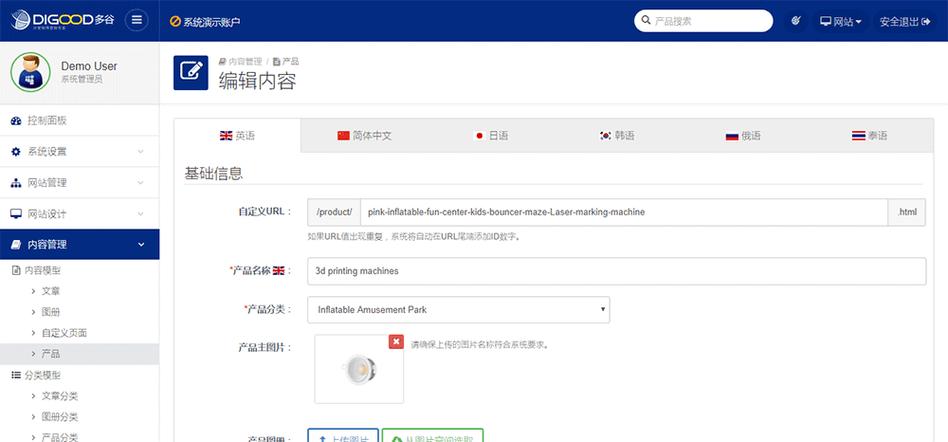
Task: Click the 上传图片 upload button
Action: 343,435
